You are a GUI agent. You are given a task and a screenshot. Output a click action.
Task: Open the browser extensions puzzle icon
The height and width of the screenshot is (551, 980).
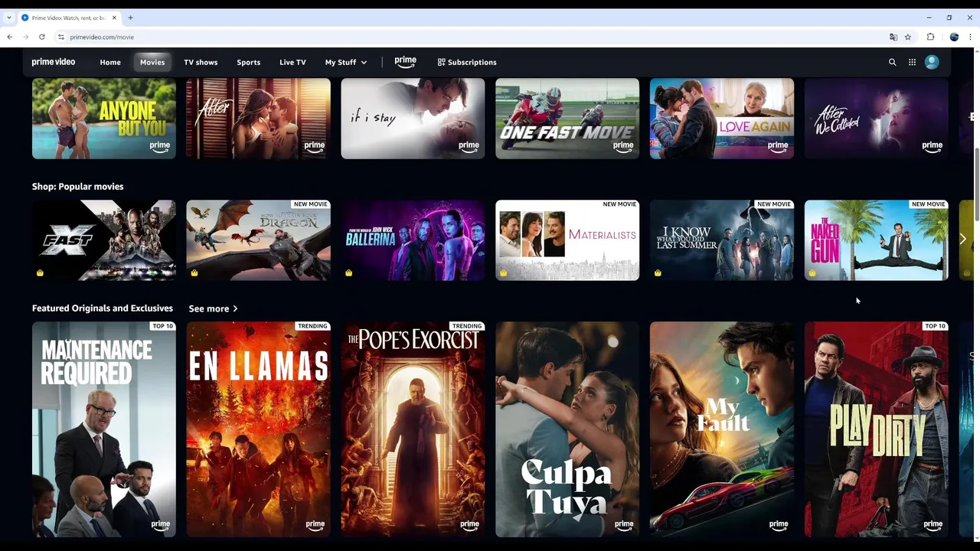[930, 37]
